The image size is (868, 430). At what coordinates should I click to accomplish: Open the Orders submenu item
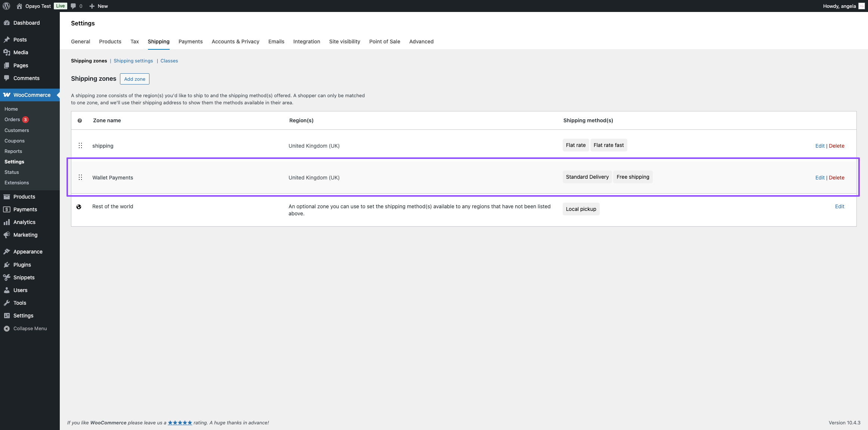12,120
